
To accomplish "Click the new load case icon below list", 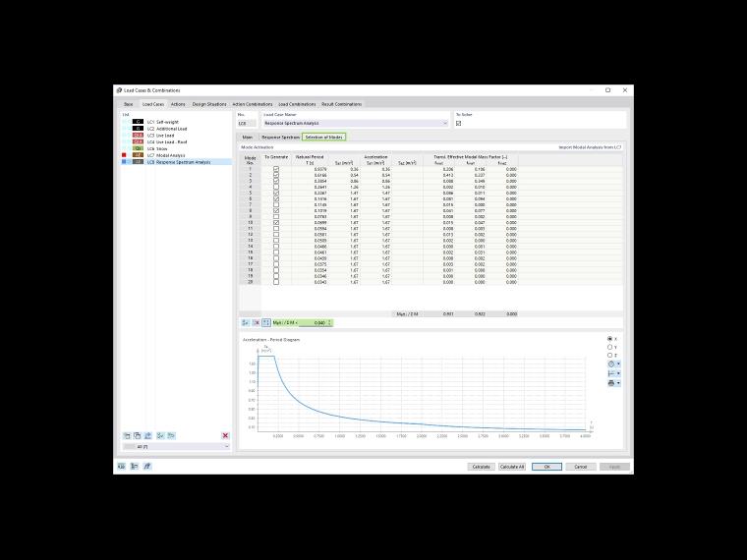I will 127,435.
